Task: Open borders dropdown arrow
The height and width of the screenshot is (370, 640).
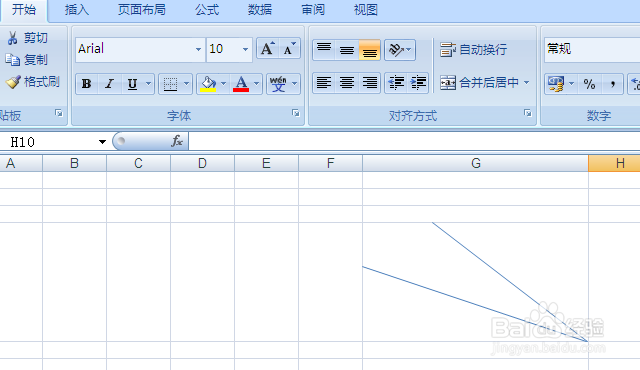Action: 187,84
